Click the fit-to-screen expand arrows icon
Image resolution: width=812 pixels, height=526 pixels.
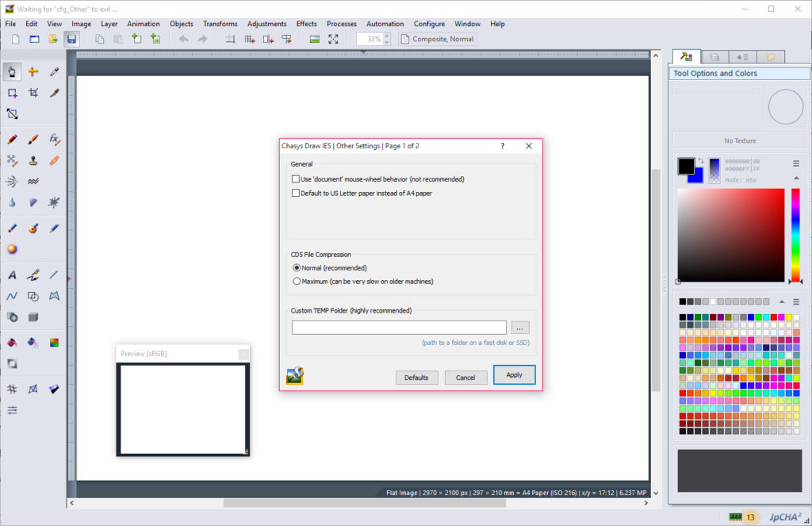coord(333,39)
